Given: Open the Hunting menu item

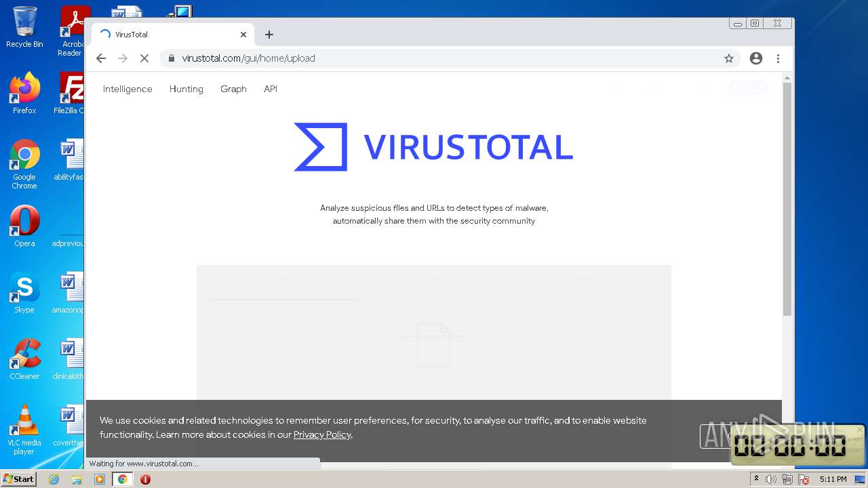Looking at the screenshot, I should click(186, 89).
